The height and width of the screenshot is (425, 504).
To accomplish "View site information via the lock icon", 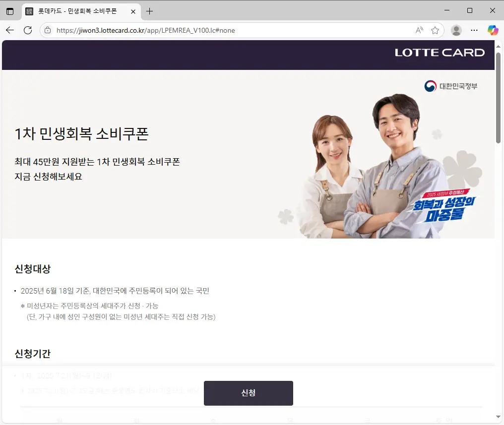I will [48, 30].
